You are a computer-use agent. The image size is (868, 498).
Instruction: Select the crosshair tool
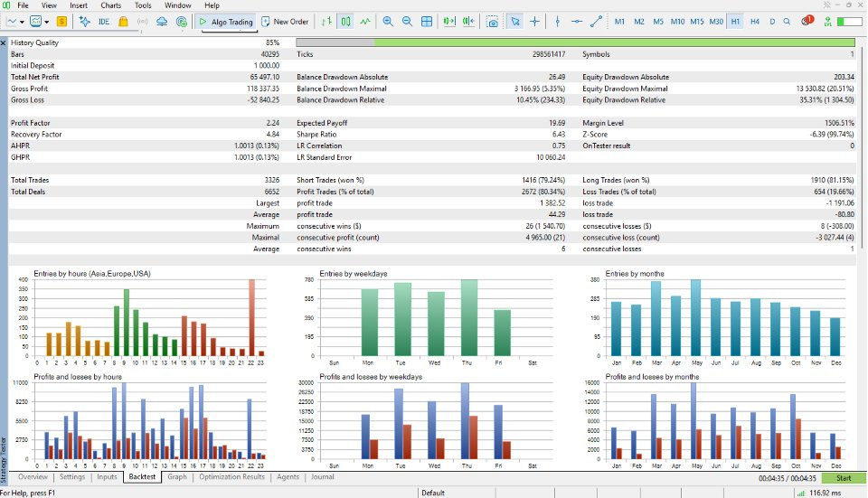(x=534, y=22)
